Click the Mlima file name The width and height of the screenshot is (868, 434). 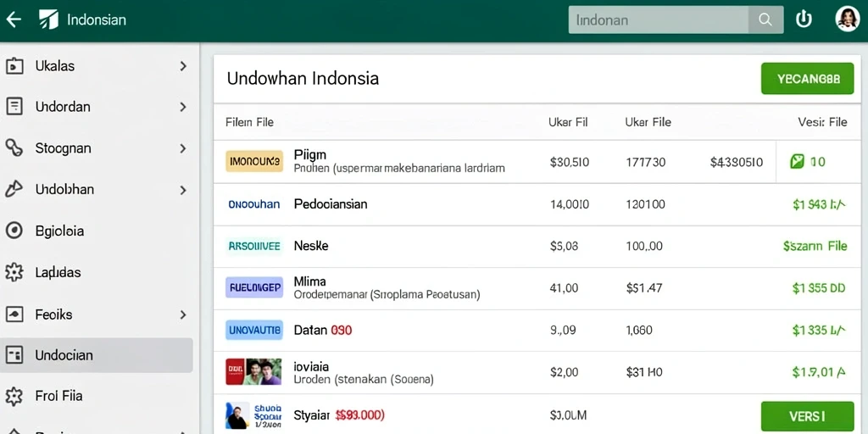click(x=310, y=281)
